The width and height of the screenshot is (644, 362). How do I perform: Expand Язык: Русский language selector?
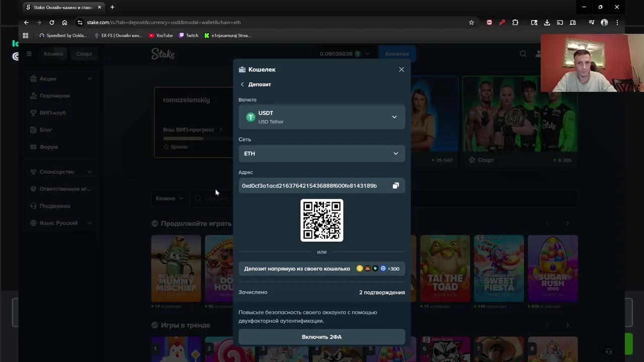[x=60, y=223]
